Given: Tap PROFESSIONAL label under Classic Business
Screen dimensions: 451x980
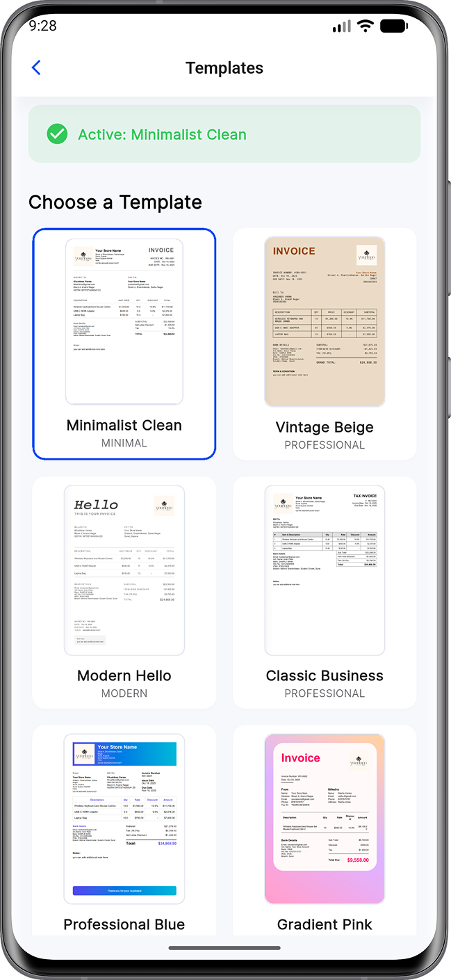Looking at the screenshot, I should [x=325, y=693].
